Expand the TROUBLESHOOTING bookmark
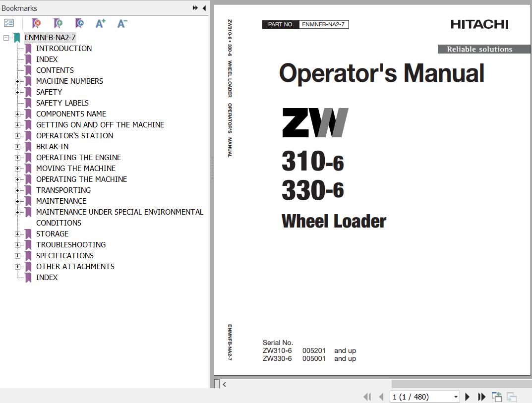This screenshot has height=403, width=532. (x=17, y=245)
